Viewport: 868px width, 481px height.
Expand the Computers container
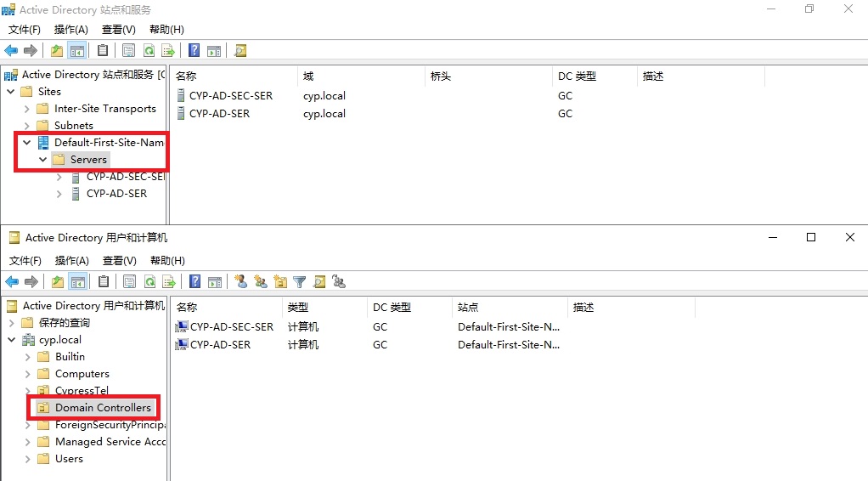coord(28,374)
